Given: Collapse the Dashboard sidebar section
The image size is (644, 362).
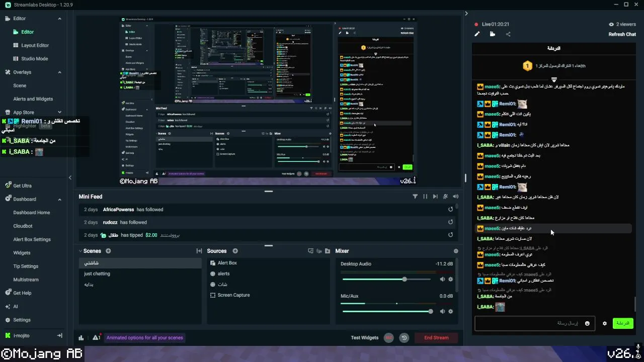Looking at the screenshot, I should click(59, 199).
